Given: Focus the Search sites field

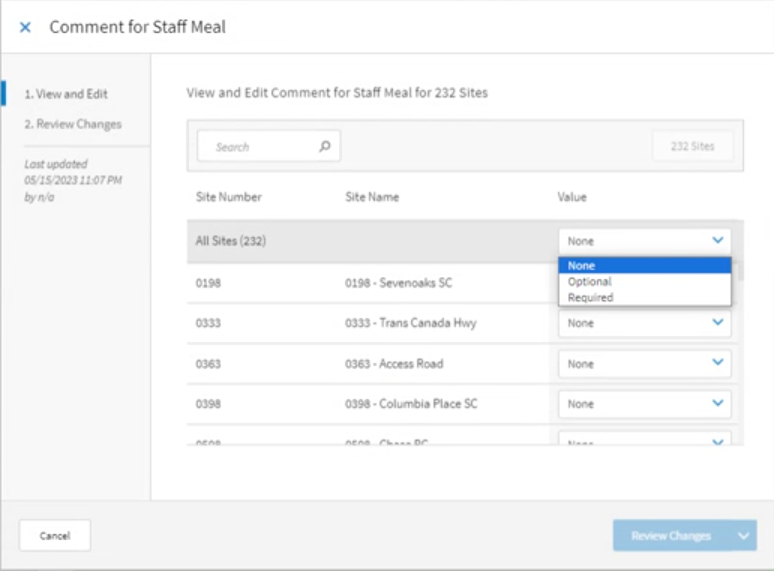Looking at the screenshot, I should coord(269,146).
